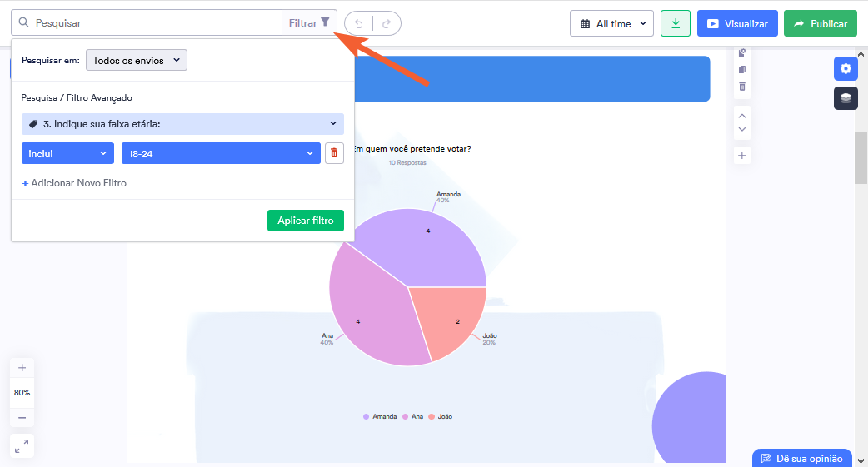Click the blue header banner
The width and height of the screenshot is (868, 467).
(x=531, y=78)
